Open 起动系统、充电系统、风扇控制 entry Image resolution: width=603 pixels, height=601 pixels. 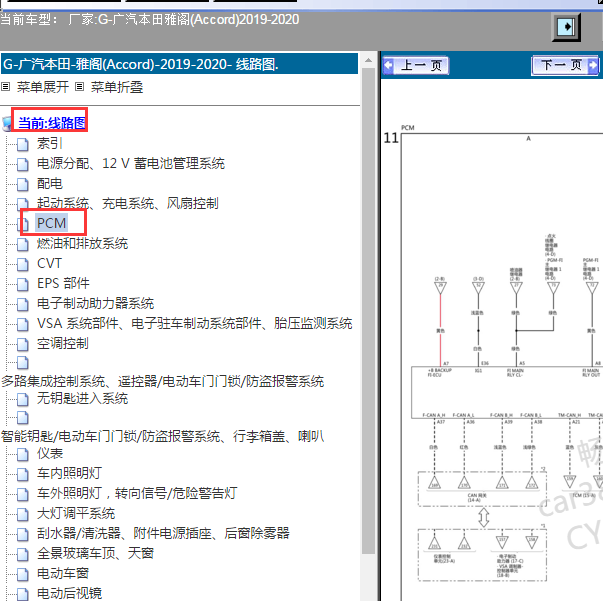(x=128, y=203)
